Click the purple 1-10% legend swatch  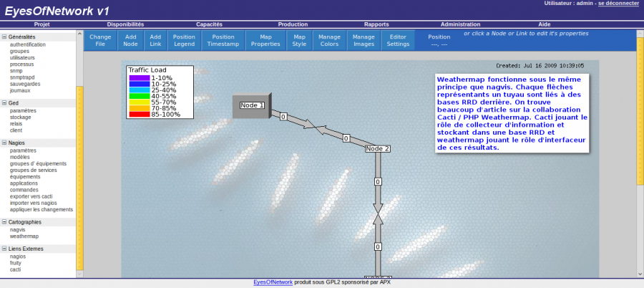(140, 78)
